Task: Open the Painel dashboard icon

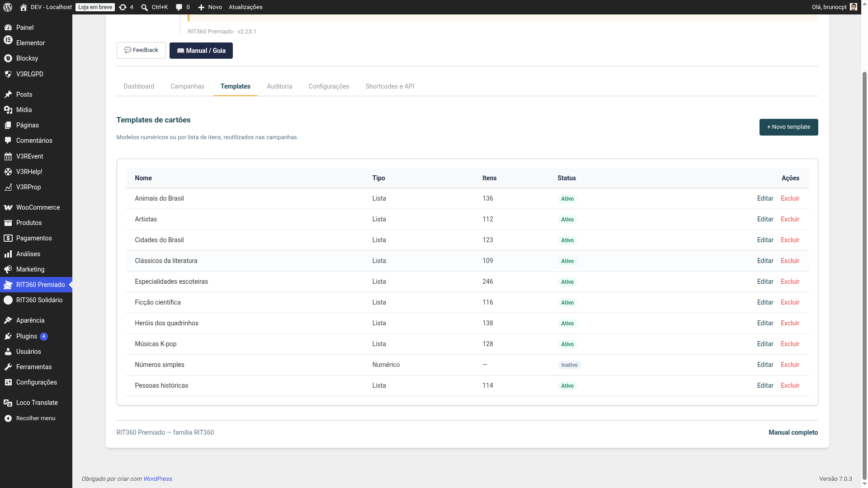Action: click(x=8, y=28)
